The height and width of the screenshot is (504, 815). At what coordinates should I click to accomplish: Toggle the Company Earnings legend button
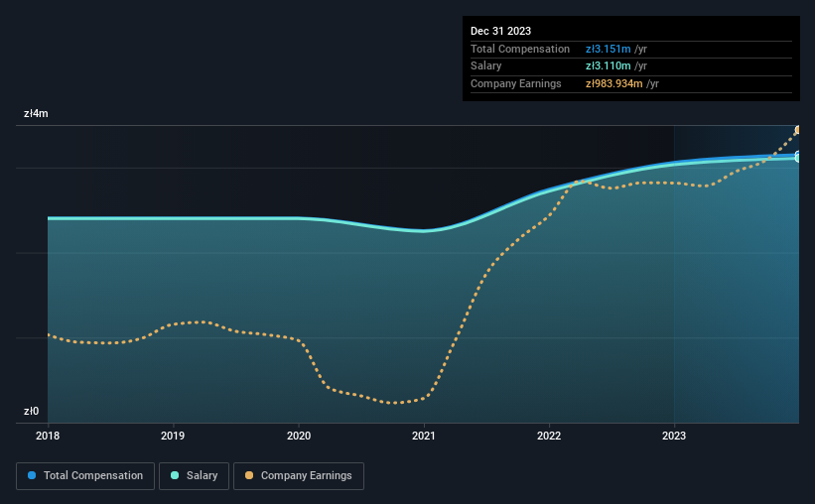[x=299, y=476]
